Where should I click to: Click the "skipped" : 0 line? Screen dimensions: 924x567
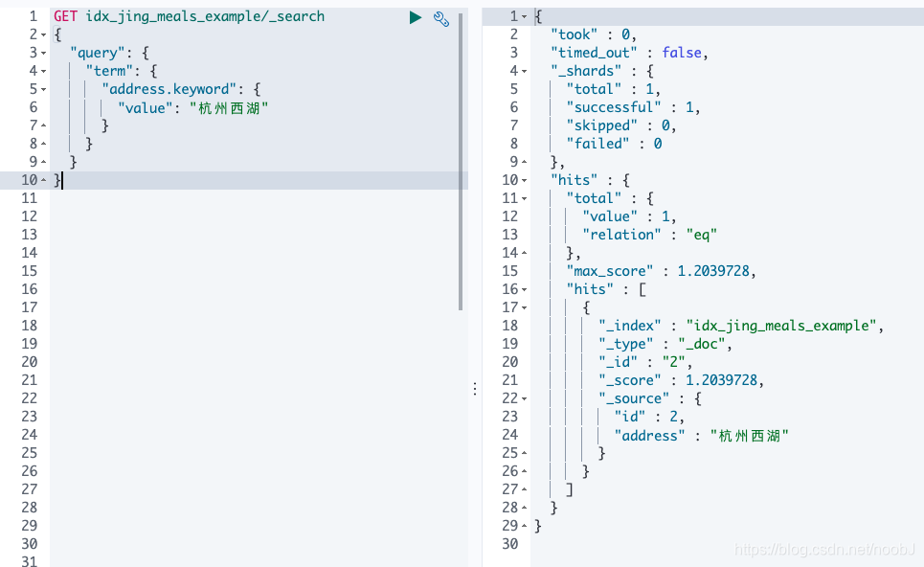(621, 126)
